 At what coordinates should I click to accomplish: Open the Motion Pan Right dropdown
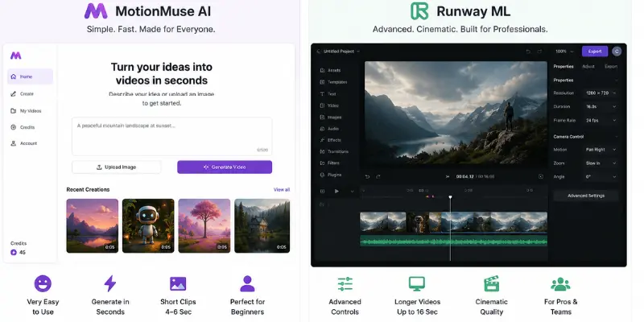[601, 150]
